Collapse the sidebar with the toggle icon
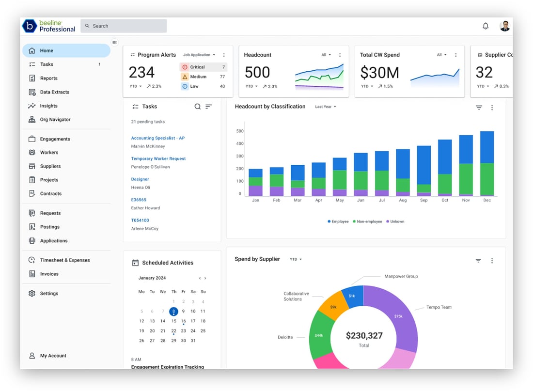This screenshot has height=392, width=533. click(114, 43)
